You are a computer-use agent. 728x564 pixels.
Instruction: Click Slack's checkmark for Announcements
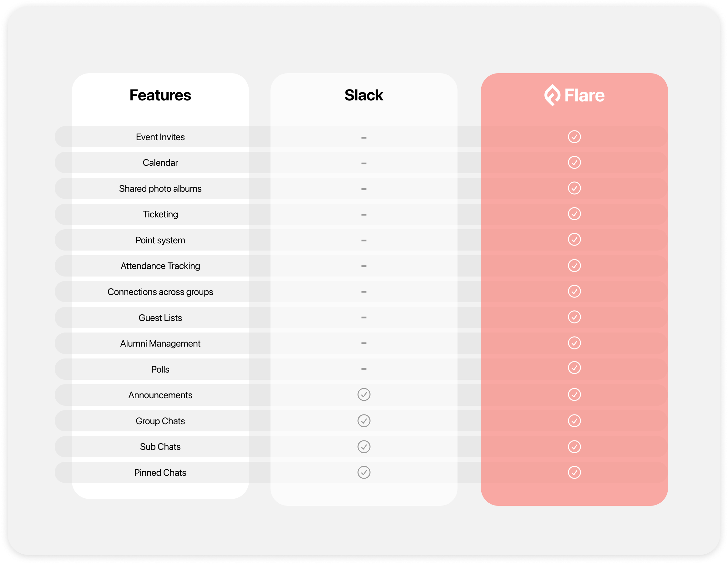[364, 394]
